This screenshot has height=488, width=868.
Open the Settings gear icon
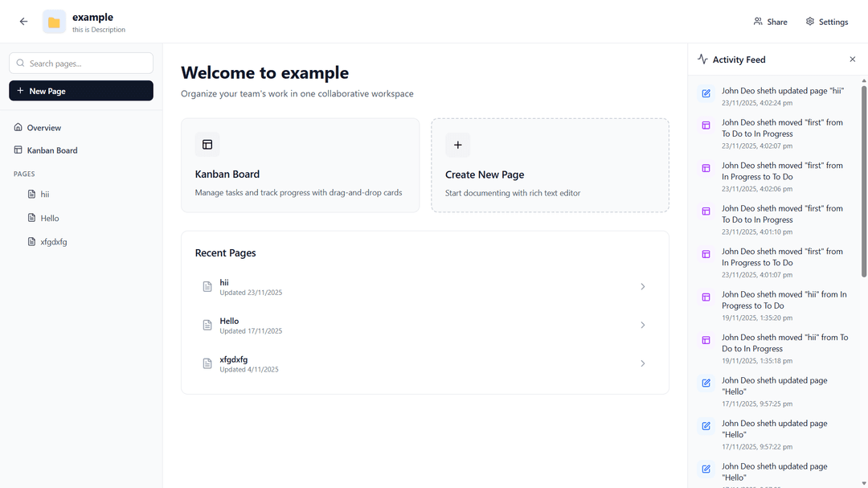tap(809, 22)
